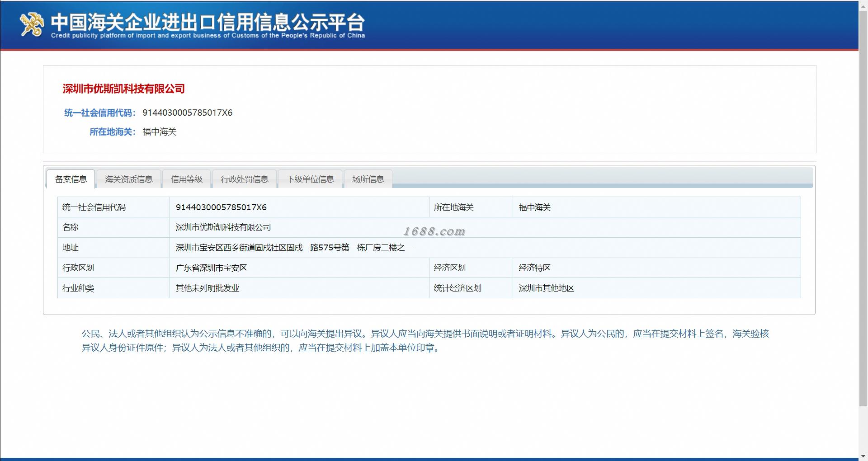Select the 行政处罚信息 tab
Screen dimensions: 868x461
pyautogui.click(x=245, y=179)
